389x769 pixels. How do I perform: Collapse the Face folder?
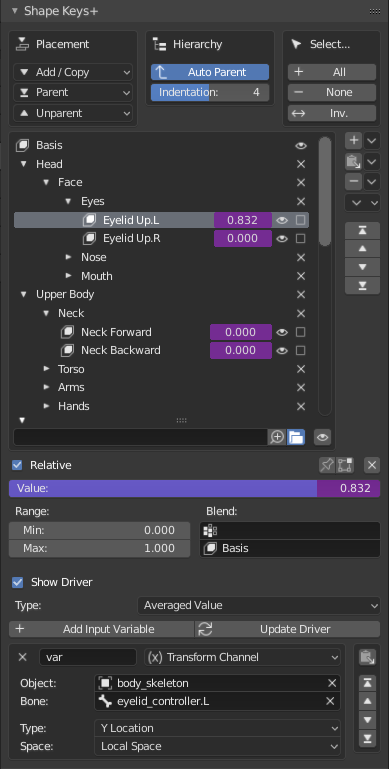[46, 182]
